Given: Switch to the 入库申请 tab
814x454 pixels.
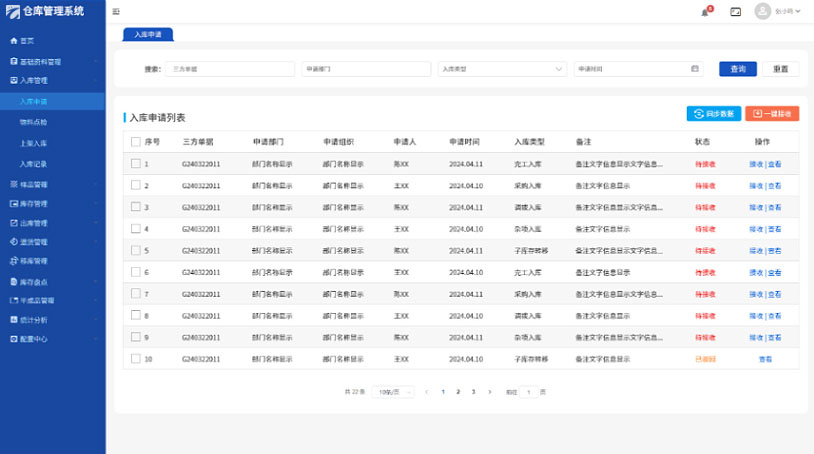Looking at the screenshot, I should tap(148, 33).
